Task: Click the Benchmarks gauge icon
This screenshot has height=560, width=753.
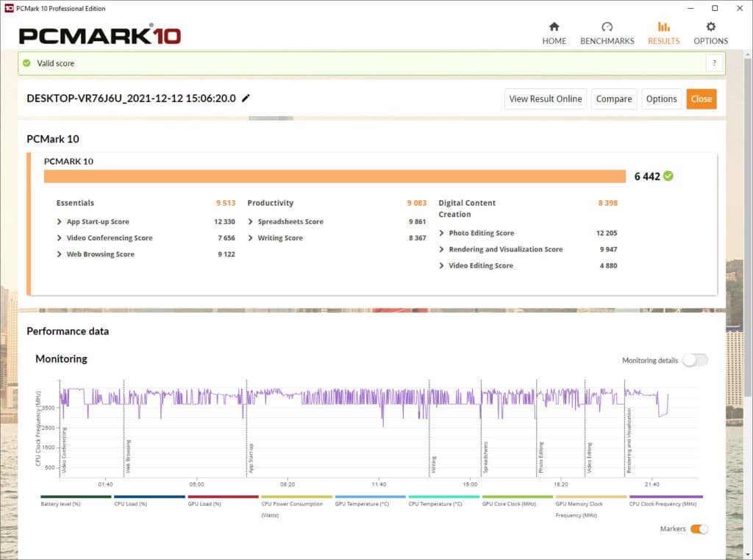Action: (x=607, y=26)
